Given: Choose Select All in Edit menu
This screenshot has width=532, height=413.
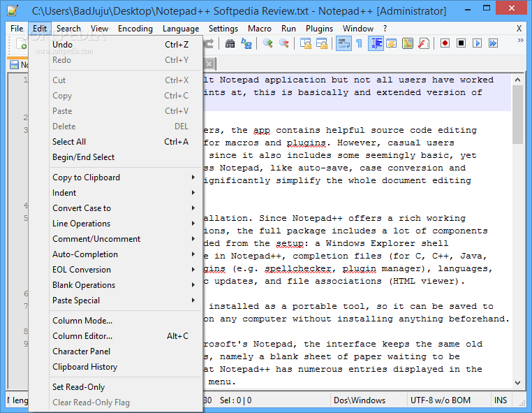Looking at the screenshot, I should (125, 142).
